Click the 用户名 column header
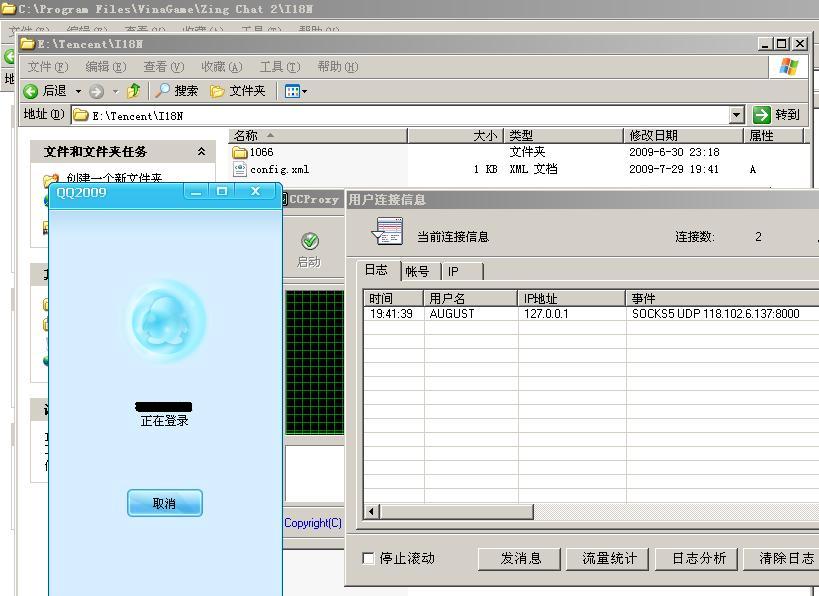This screenshot has height=596, width=819. (470, 298)
